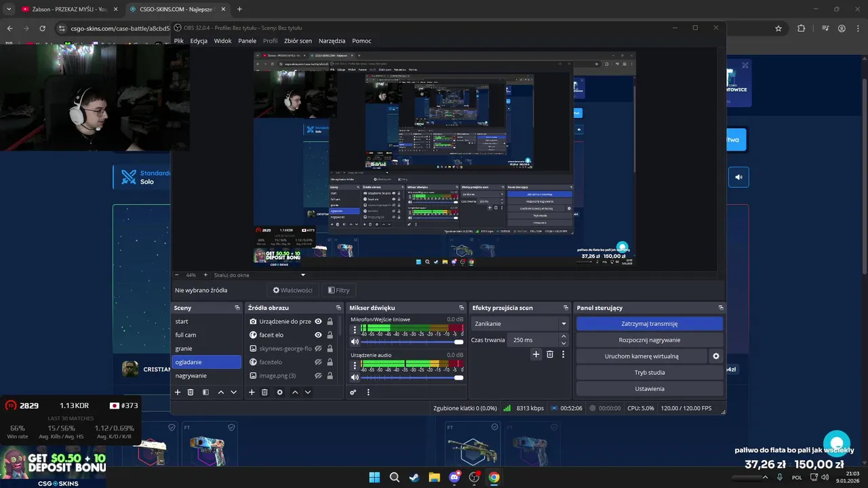Mute Urządzenie audio speaker
The height and width of the screenshot is (488, 868).
coord(354,378)
